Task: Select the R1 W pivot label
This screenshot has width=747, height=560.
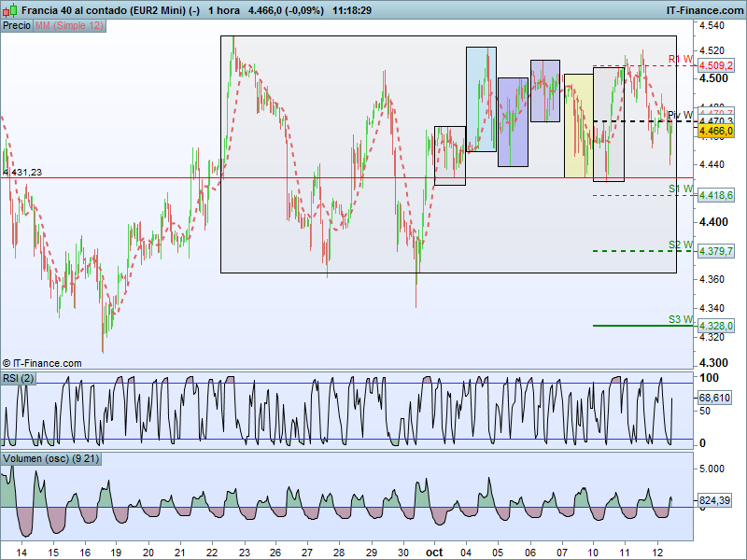Action: pyautogui.click(x=681, y=59)
